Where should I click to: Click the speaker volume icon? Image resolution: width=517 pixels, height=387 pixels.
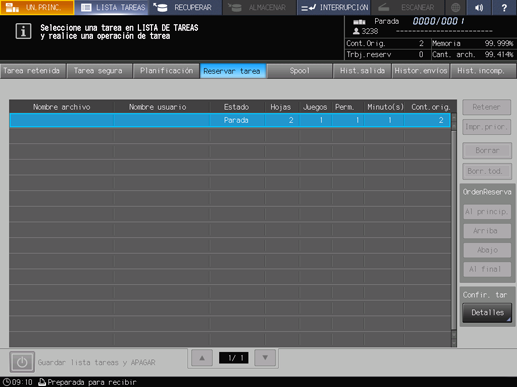[x=479, y=7]
